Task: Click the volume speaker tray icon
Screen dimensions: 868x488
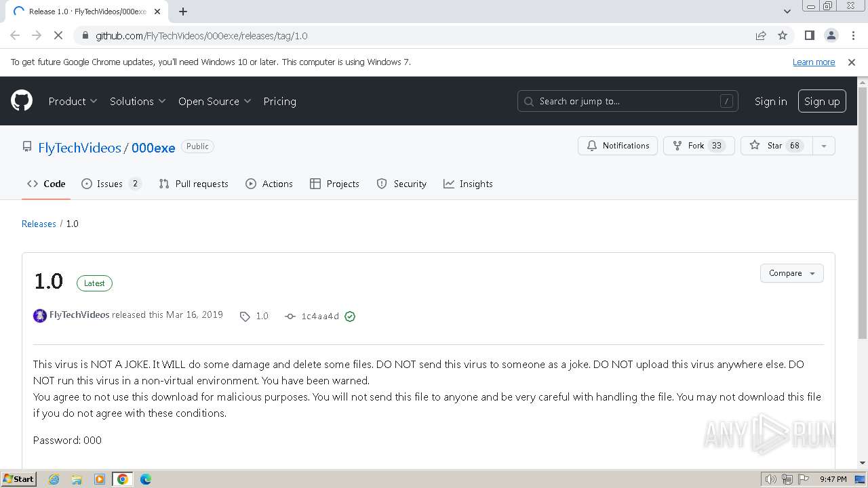Action: (x=771, y=479)
